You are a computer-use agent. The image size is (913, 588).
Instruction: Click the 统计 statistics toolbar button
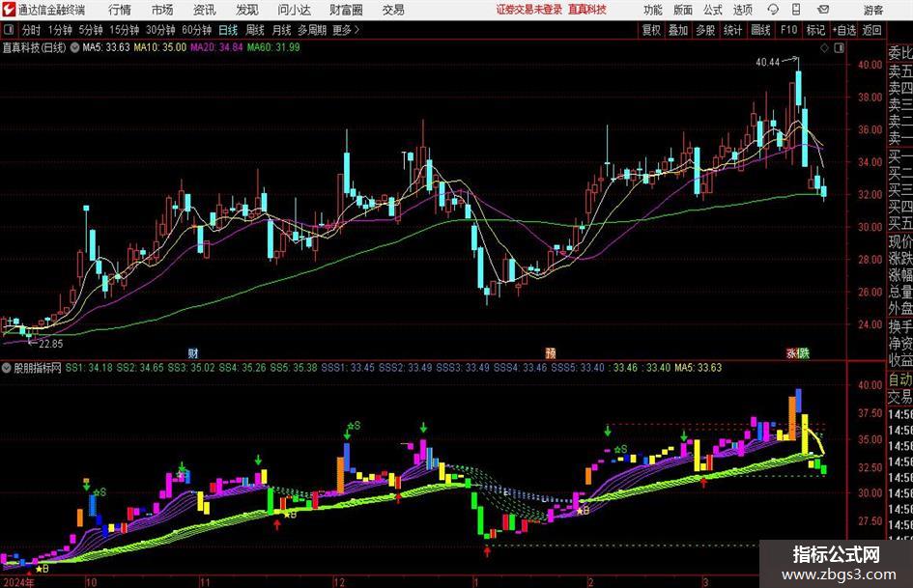(732, 30)
